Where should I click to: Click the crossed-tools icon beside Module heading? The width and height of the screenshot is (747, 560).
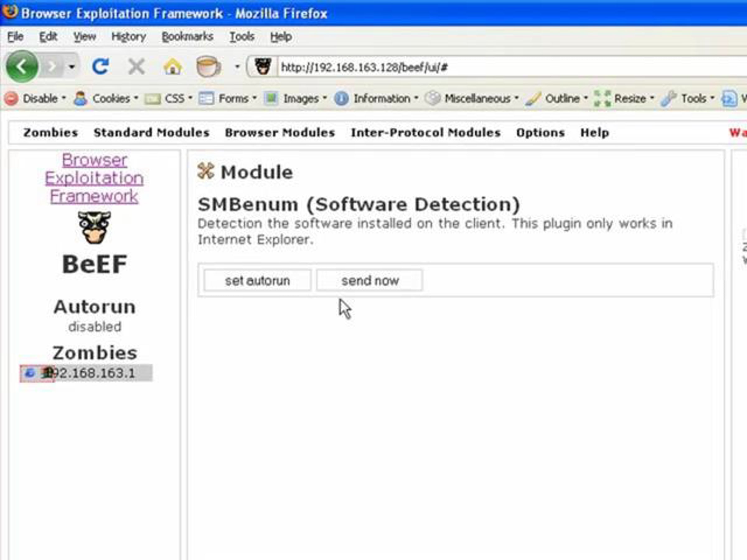tap(206, 171)
